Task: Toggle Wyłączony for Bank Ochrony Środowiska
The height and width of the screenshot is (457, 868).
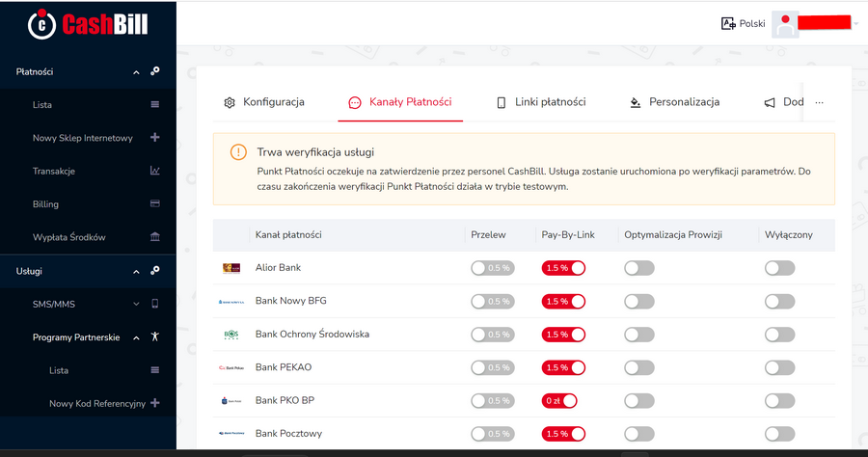Action: [779, 335]
